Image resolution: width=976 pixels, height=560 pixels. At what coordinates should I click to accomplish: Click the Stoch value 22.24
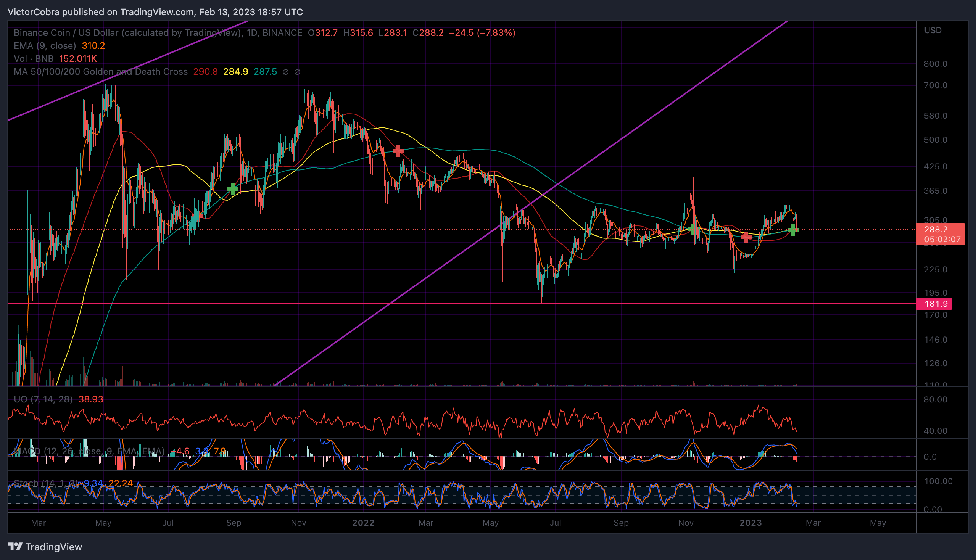[x=121, y=483]
